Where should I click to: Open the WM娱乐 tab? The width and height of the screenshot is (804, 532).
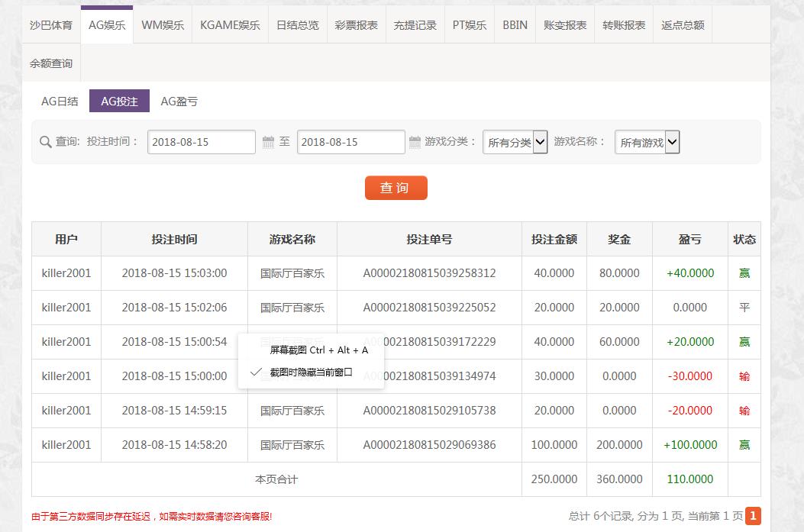(x=163, y=25)
